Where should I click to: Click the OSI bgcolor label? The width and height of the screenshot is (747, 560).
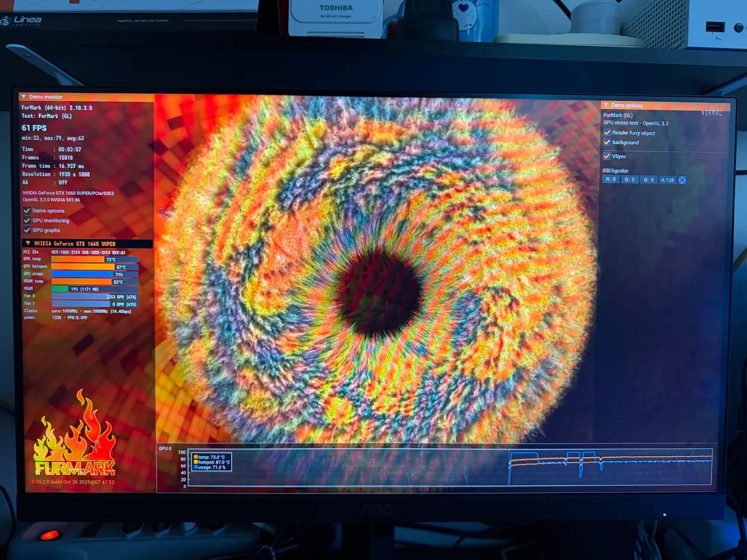(x=616, y=171)
